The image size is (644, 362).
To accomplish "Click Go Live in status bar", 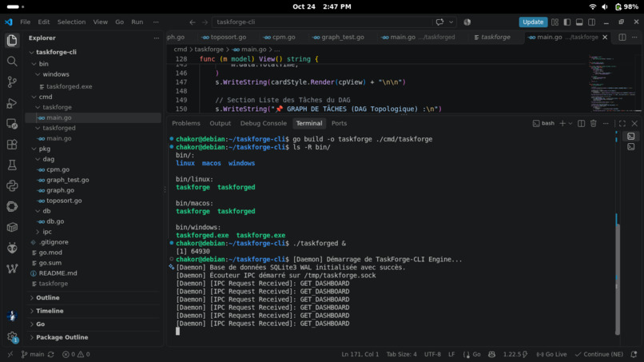I will coord(551,354).
